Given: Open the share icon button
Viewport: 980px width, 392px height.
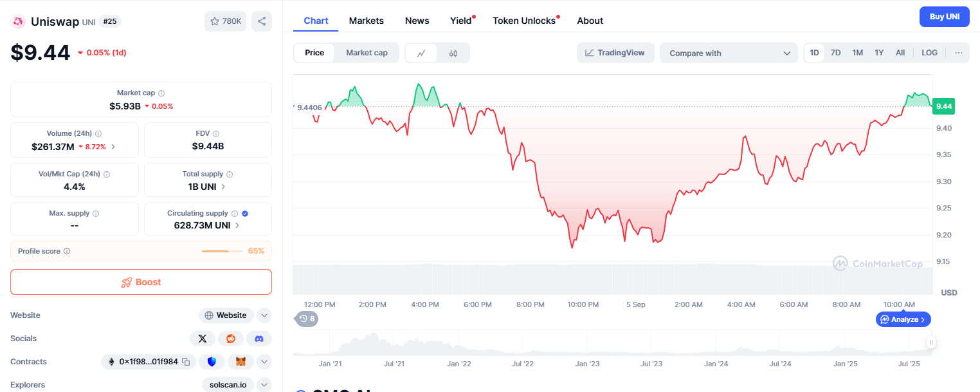Looking at the screenshot, I should (262, 21).
